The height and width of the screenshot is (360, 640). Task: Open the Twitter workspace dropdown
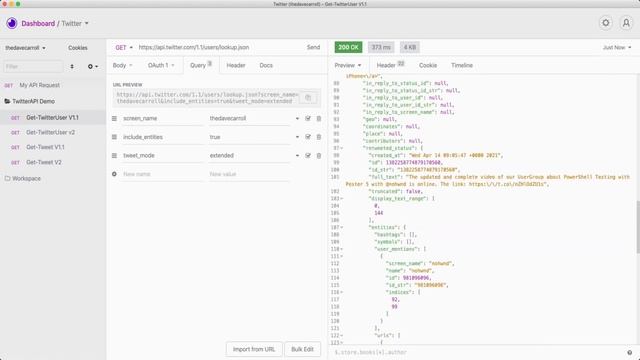75,24
